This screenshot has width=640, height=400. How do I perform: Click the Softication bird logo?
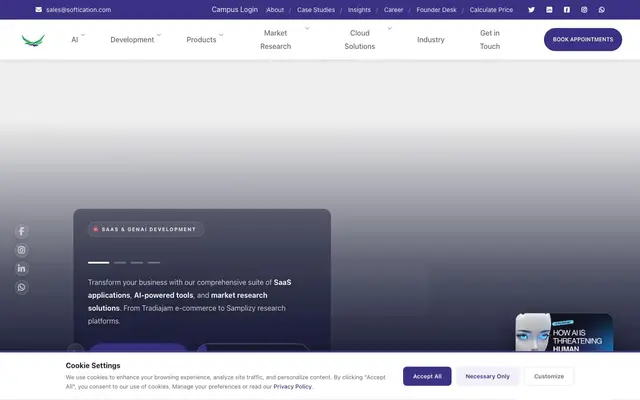coord(33,40)
